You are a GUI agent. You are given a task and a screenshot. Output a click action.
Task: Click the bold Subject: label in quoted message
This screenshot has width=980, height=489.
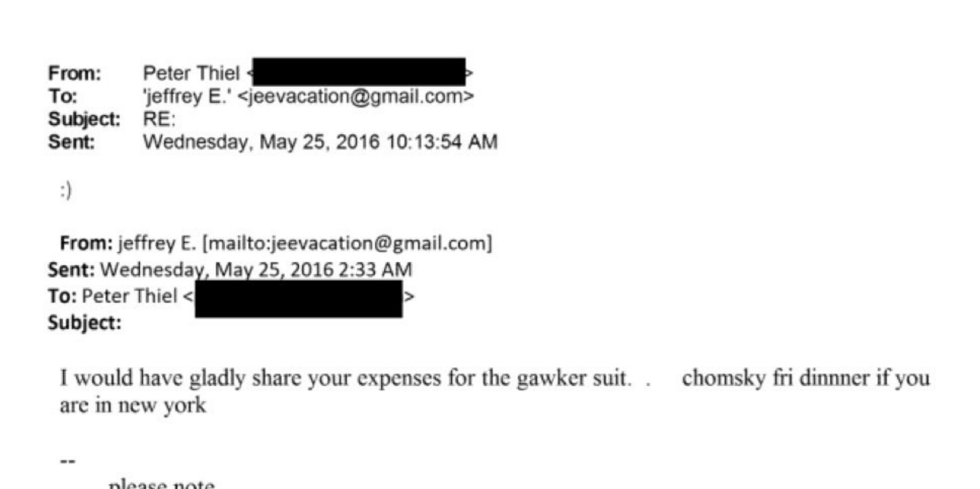coord(84,324)
